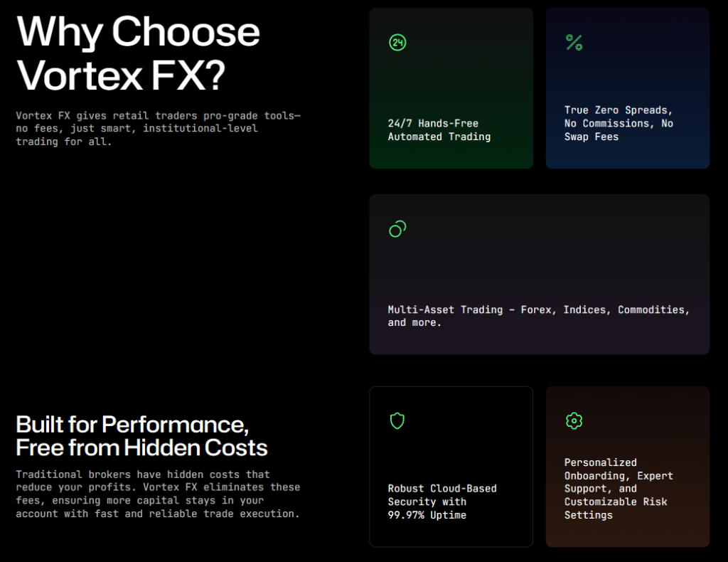Viewport: 728px width, 562px height.
Task: Select the percentage icon on zero spreads card
Action: tap(574, 43)
